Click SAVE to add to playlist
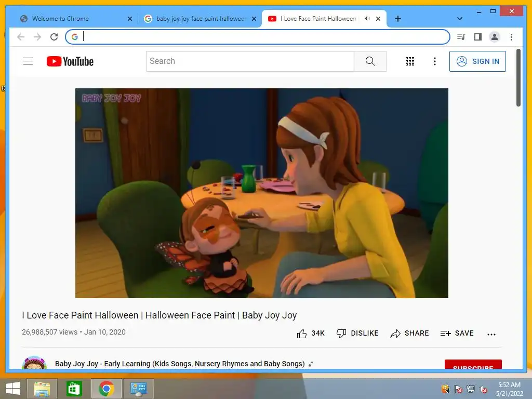 [x=457, y=333]
